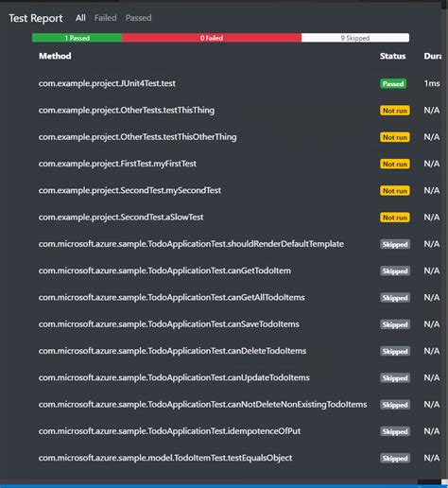Click the N/A duration for testEqualsObject
Screen dimensions: 448x488
(432, 458)
